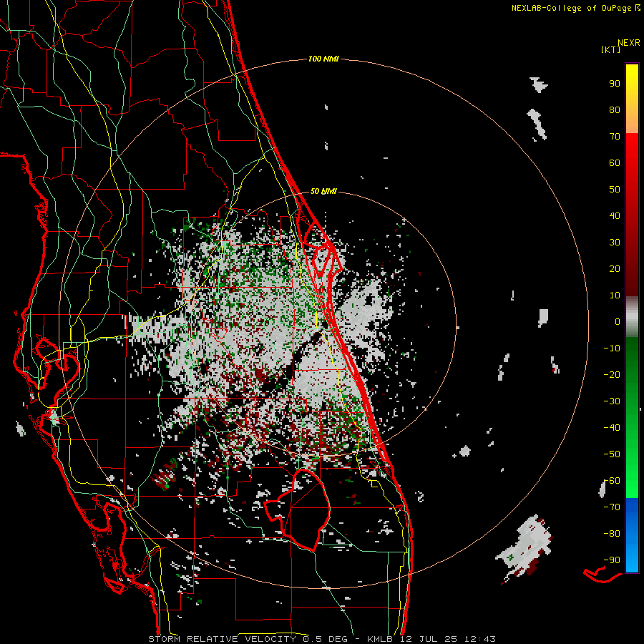Click the -20 value on velocity scale

click(612, 375)
